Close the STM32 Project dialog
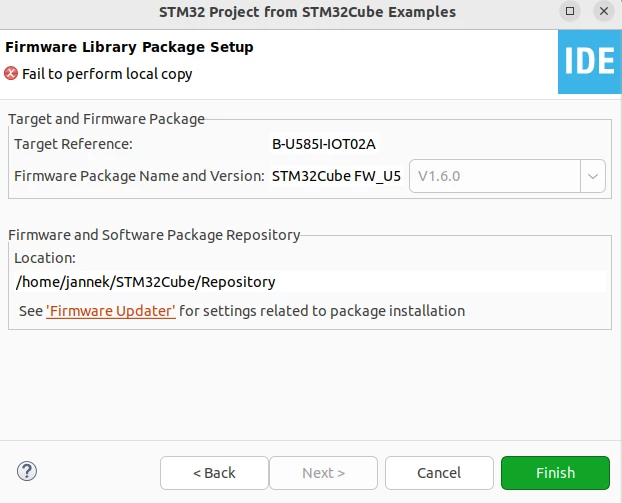This screenshot has width=622, height=503. (x=604, y=11)
